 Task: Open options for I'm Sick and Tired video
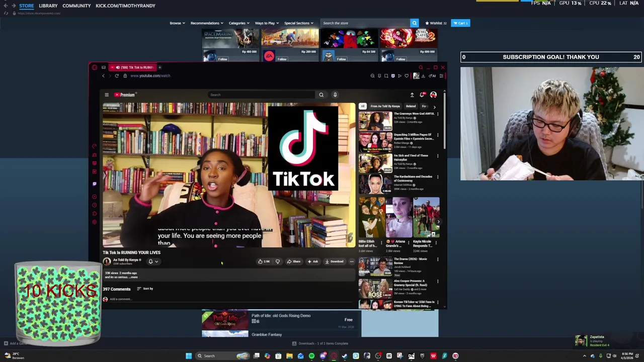click(x=438, y=156)
